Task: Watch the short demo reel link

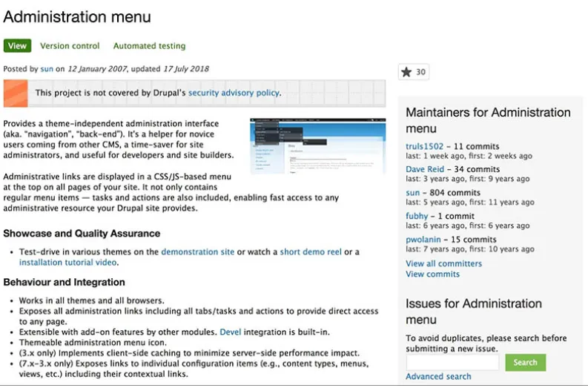Action: (x=311, y=251)
